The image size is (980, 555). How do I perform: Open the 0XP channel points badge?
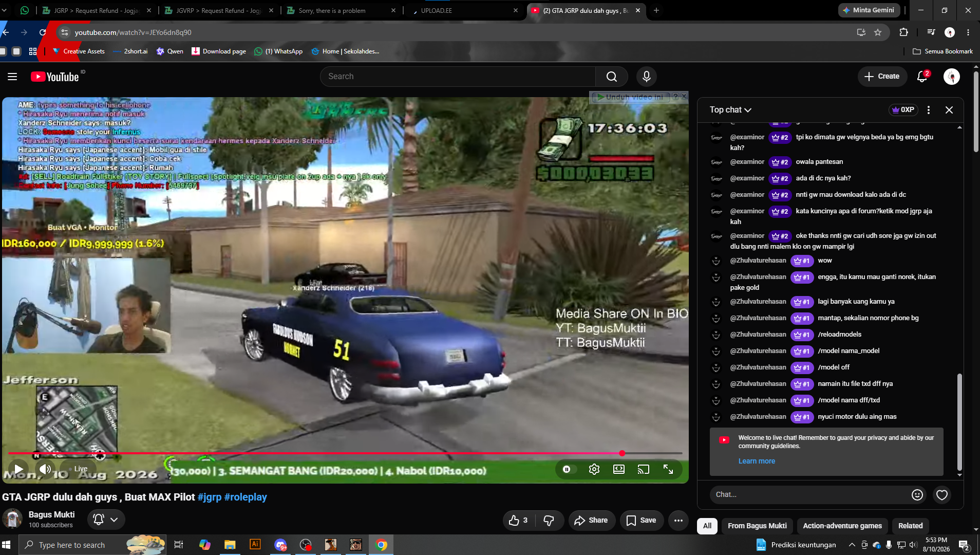coord(903,110)
